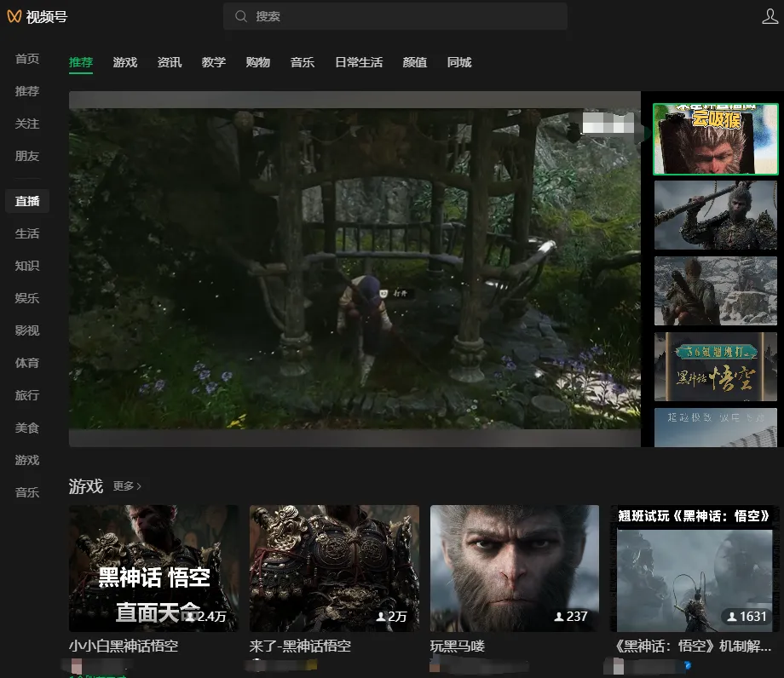
Task: Select the 推荐 tab in top bar
Action: click(81, 62)
